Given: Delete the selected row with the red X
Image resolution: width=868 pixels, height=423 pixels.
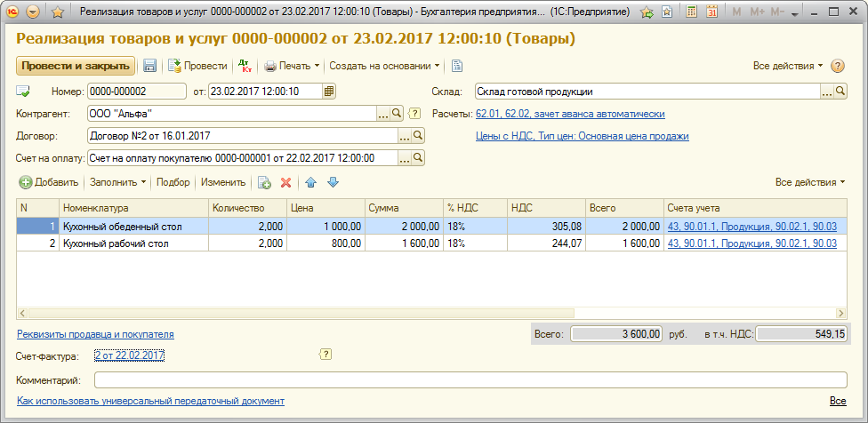Looking at the screenshot, I should (286, 182).
